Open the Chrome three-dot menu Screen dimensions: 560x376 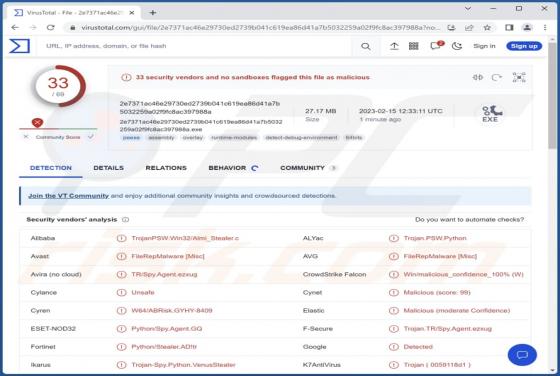coord(545,27)
